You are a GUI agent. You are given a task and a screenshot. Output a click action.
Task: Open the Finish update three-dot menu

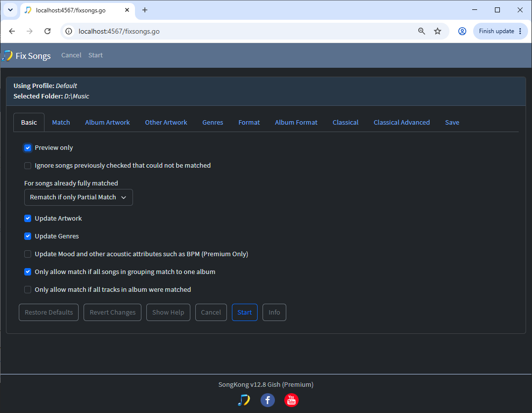tap(520, 31)
